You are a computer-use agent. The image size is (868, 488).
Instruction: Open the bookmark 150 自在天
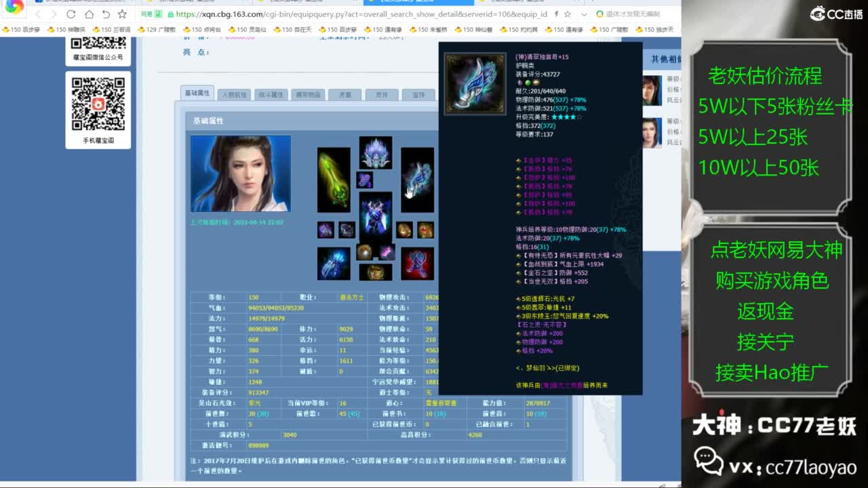293,30
